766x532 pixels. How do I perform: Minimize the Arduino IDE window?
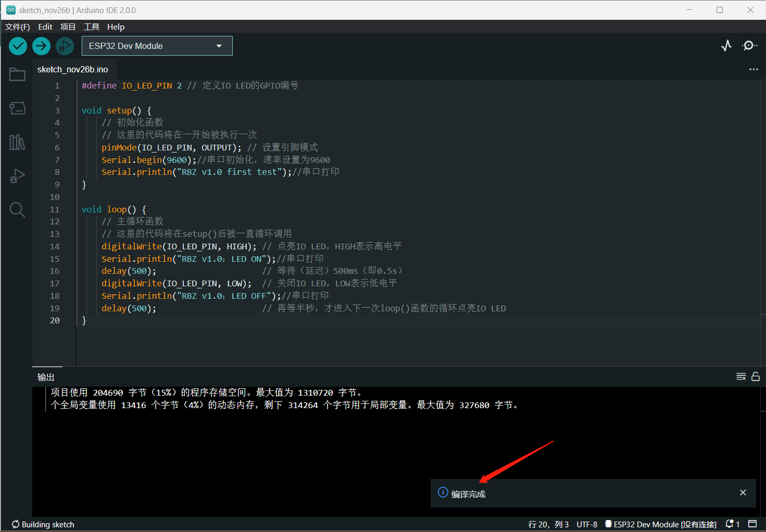click(x=689, y=10)
